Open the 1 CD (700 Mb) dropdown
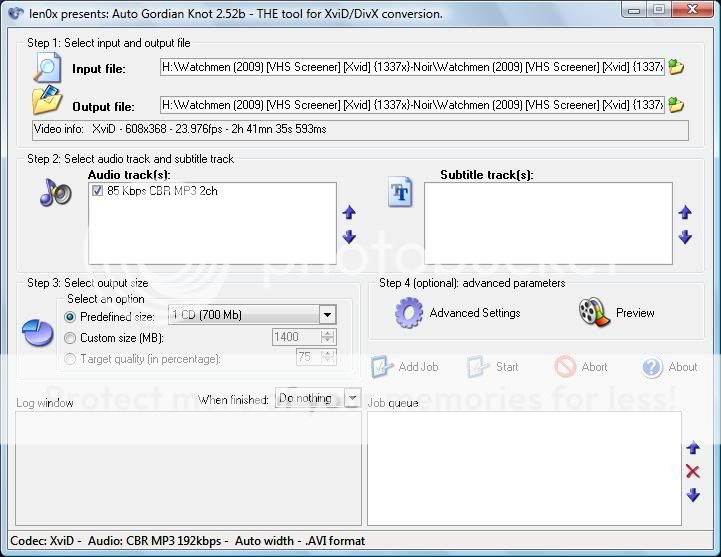The width and height of the screenshot is (721, 557). point(327,315)
